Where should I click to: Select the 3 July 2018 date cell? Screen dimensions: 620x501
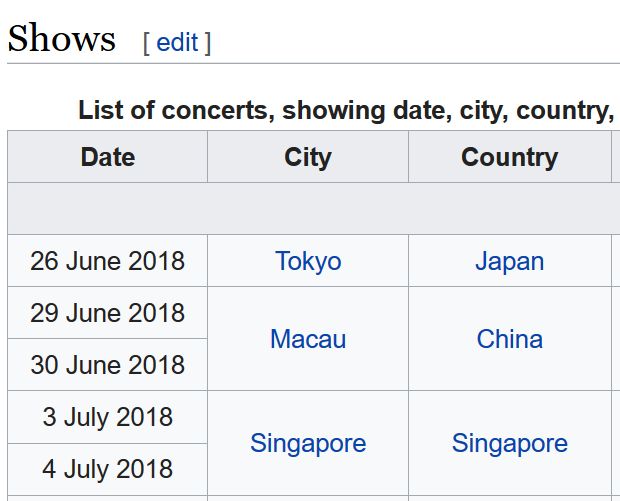point(108,417)
